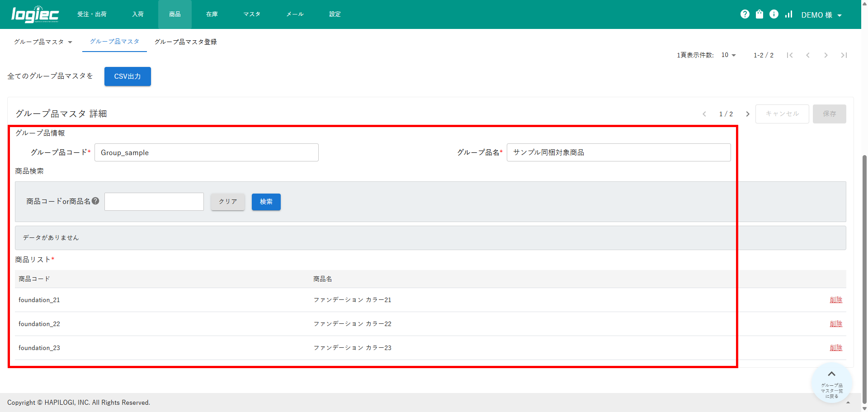Open the clipboard icon in top bar

tap(759, 14)
